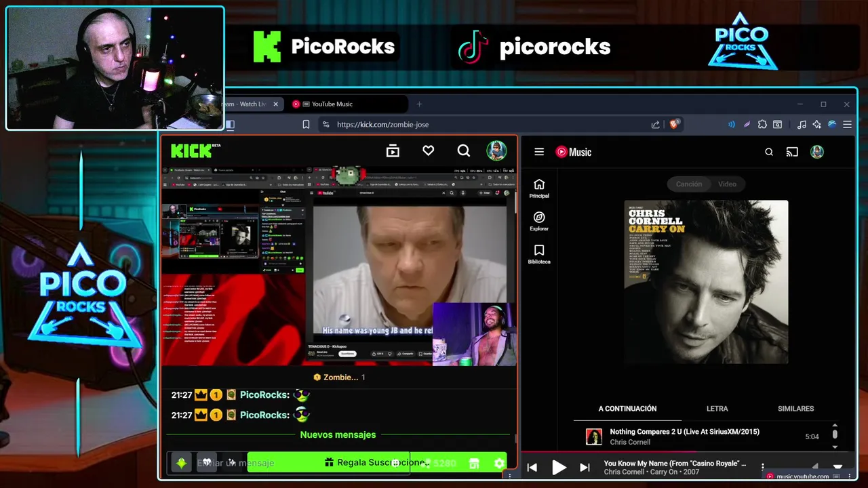The image size is (868, 488).
Task: Select the LETRA tab
Action: point(717,409)
